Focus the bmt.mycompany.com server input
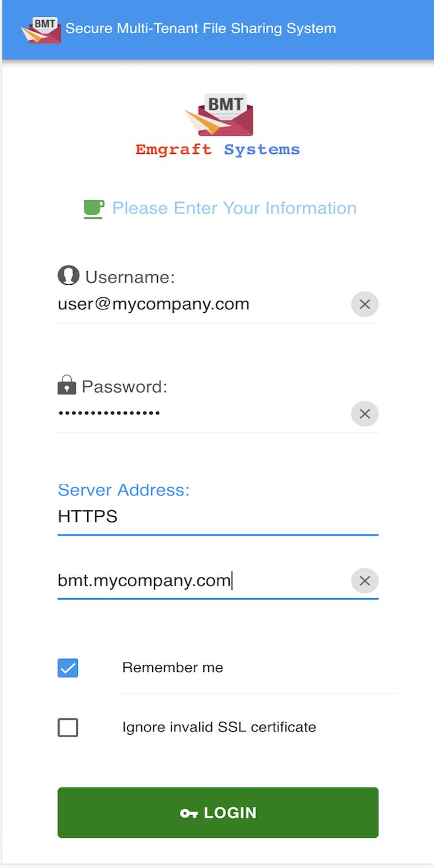 point(204,581)
